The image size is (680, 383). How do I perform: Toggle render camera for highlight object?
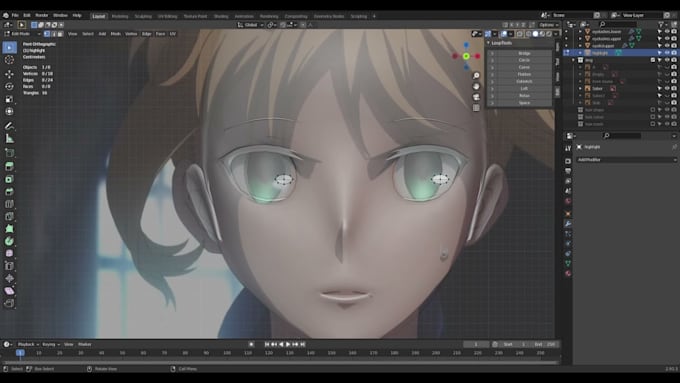[x=674, y=53]
